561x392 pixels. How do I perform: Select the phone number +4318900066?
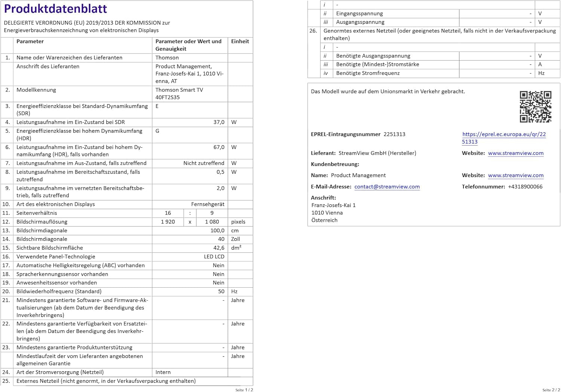click(x=525, y=187)
